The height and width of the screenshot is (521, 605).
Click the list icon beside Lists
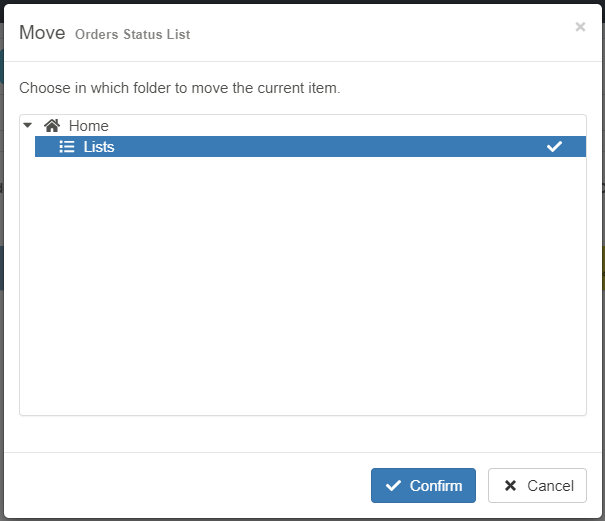coord(67,147)
